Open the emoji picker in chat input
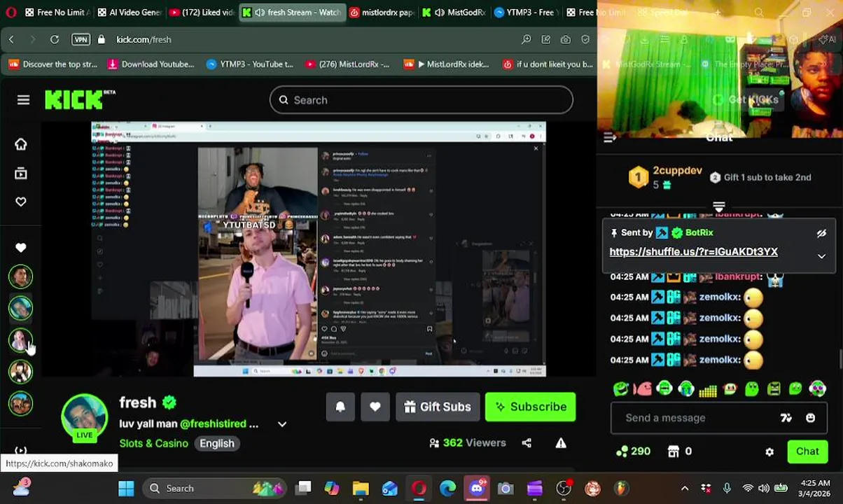Image resolution: width=843 pixels, height=504 pixels. click(810, 418)
